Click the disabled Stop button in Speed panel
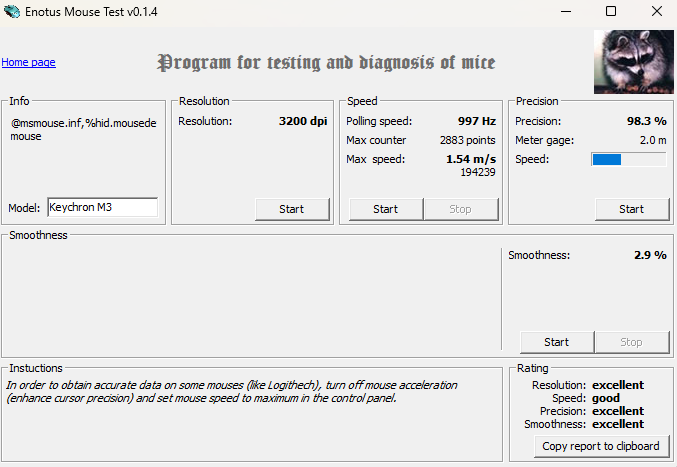Screen dimensions: 677x467 coord(461,209)
